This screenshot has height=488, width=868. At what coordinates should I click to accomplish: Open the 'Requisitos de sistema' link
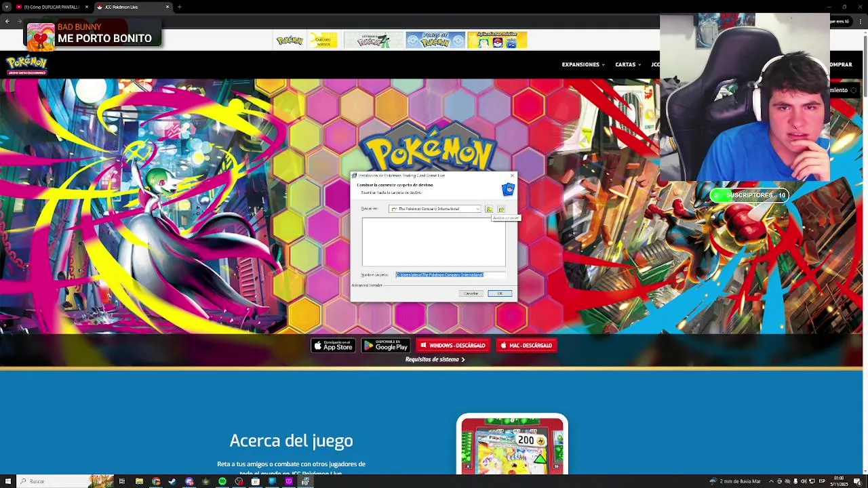435,360
